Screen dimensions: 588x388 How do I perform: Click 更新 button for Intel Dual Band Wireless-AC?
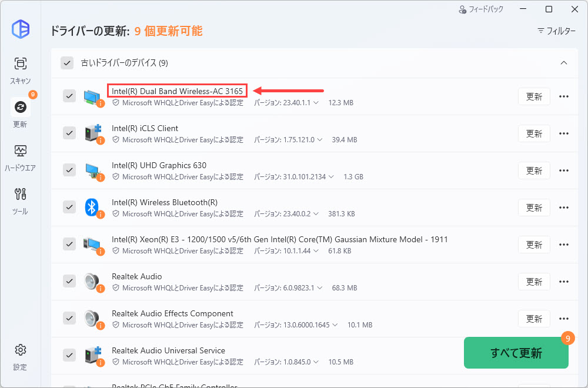(534, 97)
